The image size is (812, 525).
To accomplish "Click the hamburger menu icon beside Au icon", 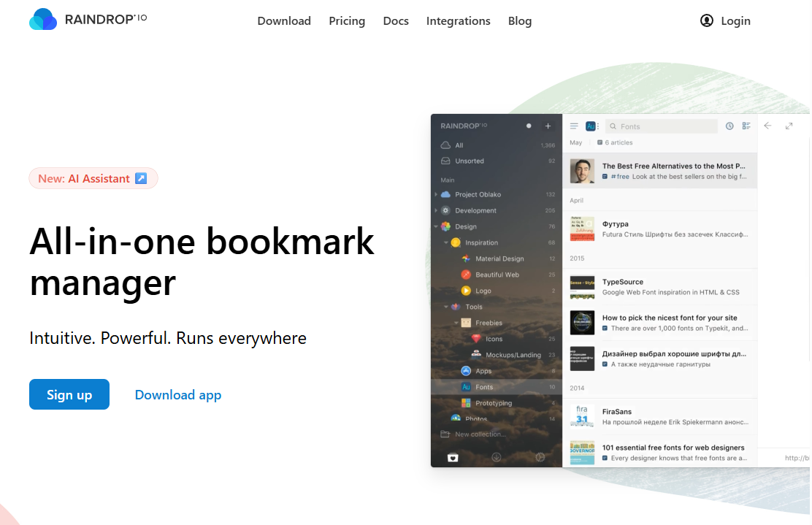I will [574, 126].
